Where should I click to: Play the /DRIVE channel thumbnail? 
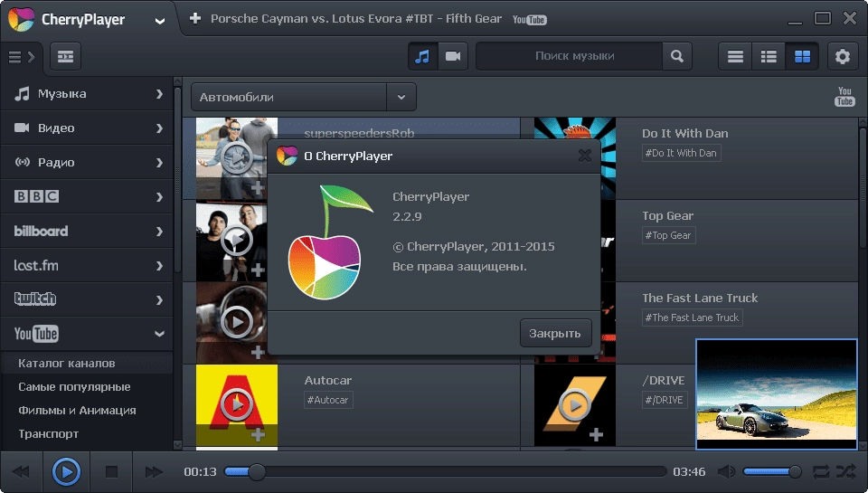tap(574, 405)
